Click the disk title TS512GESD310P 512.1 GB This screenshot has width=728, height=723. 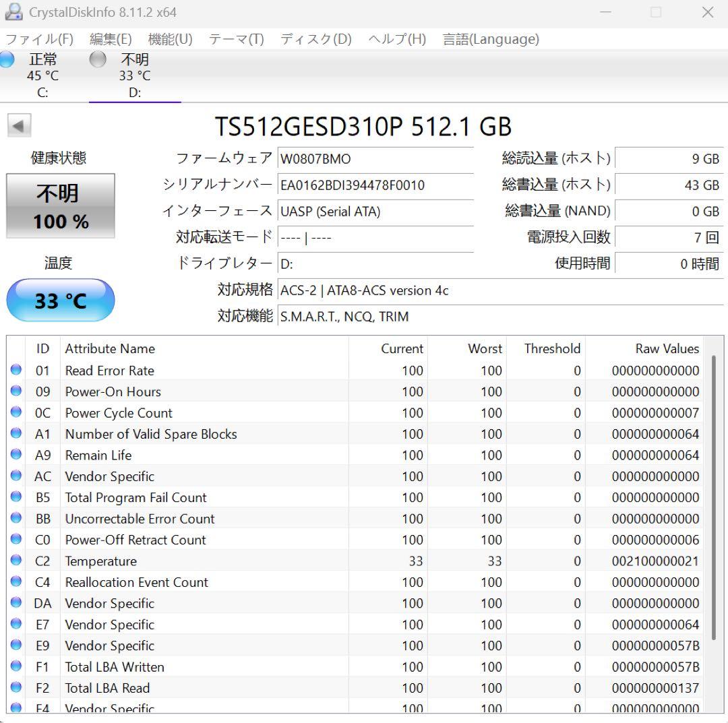tap(363, 126)
